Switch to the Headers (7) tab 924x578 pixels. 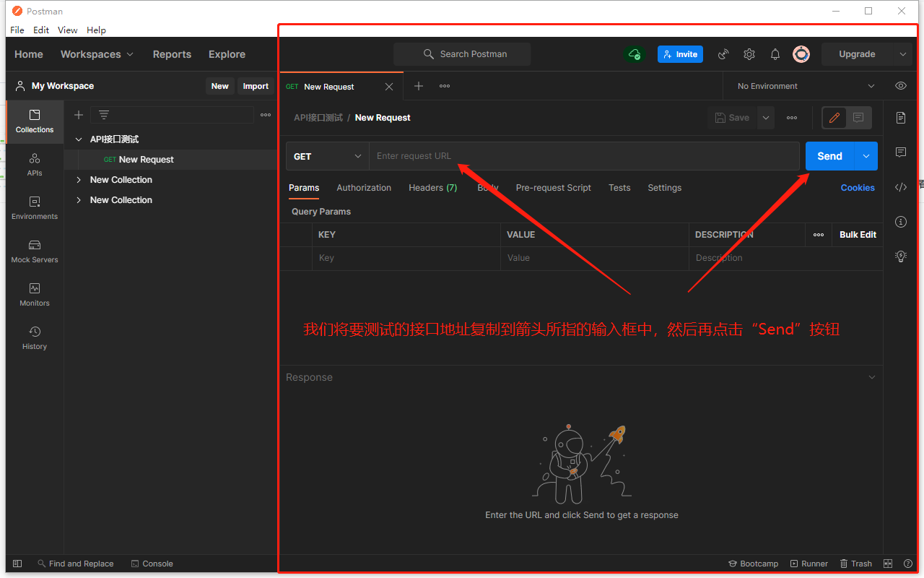point(433,188)
